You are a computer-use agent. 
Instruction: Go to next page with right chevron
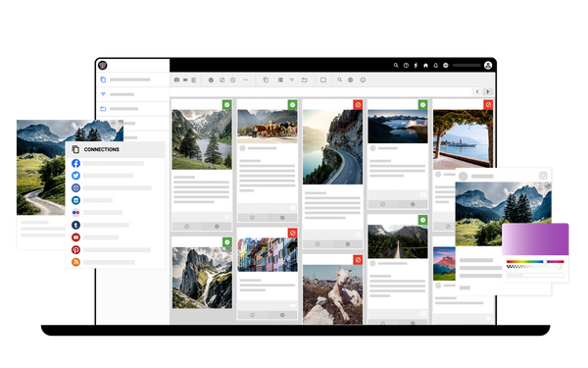[x=487, y=91]
